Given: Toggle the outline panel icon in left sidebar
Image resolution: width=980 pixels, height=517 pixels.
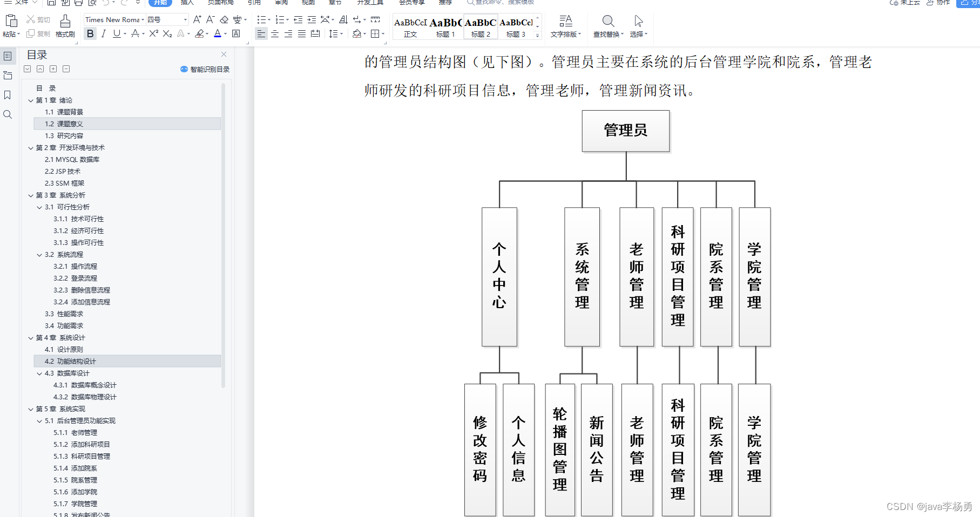Looking at the screenshot, I should click(x=8, y=56).
